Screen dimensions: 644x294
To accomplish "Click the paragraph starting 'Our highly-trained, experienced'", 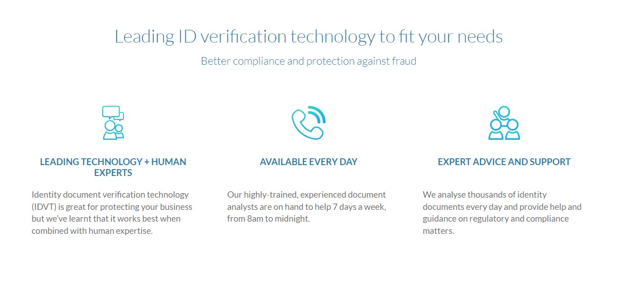I will [307, 207].
